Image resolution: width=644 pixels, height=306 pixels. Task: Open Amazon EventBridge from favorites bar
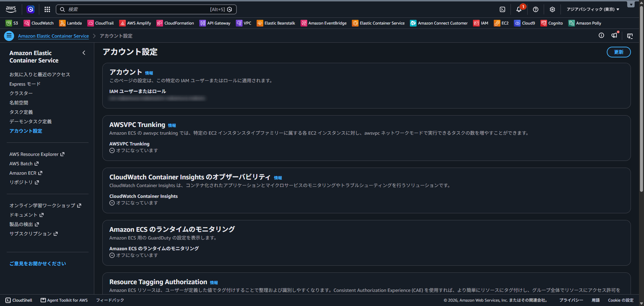tap(324, 23)
